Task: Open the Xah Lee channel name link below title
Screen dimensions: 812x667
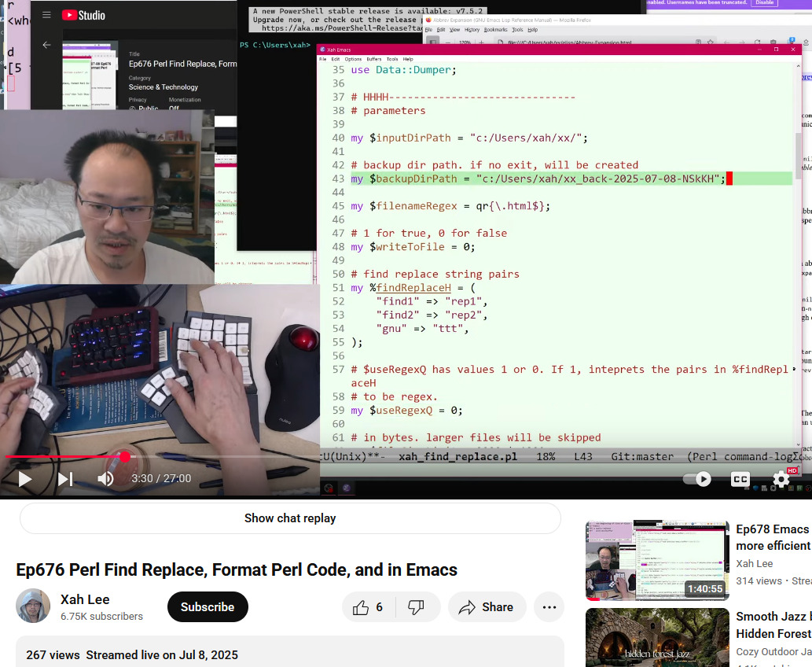Action: tap(85, 599)
